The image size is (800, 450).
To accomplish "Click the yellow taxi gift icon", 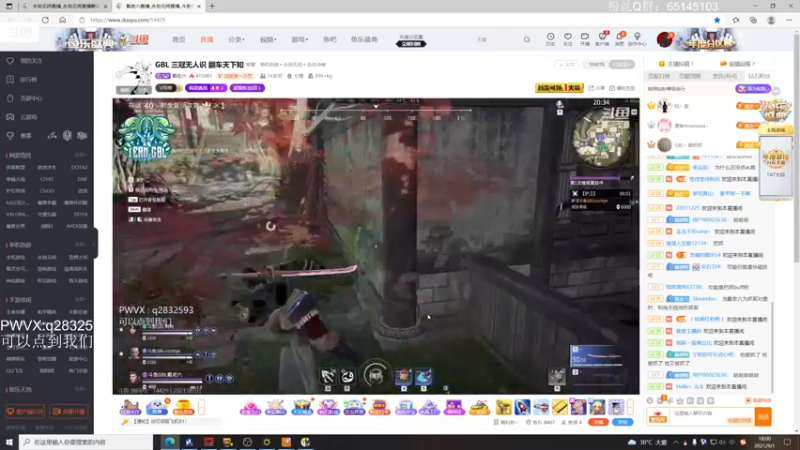I will [480, 407].
